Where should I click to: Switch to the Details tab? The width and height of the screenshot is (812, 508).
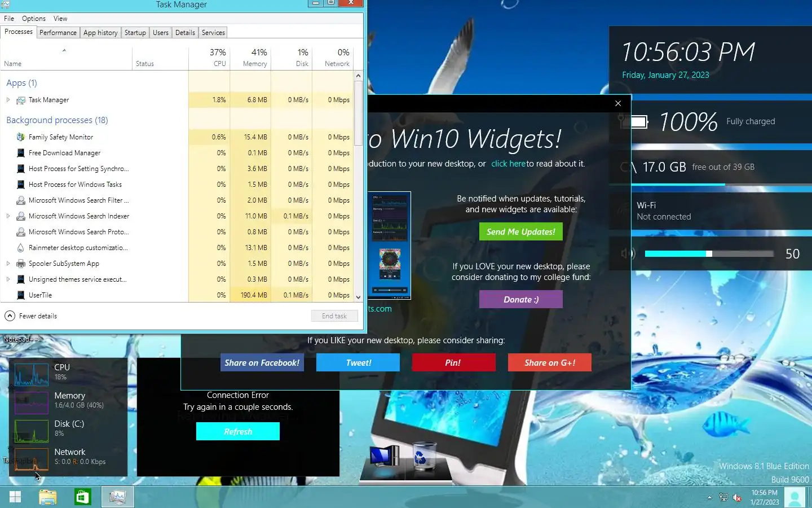click(x=185, y=33)
